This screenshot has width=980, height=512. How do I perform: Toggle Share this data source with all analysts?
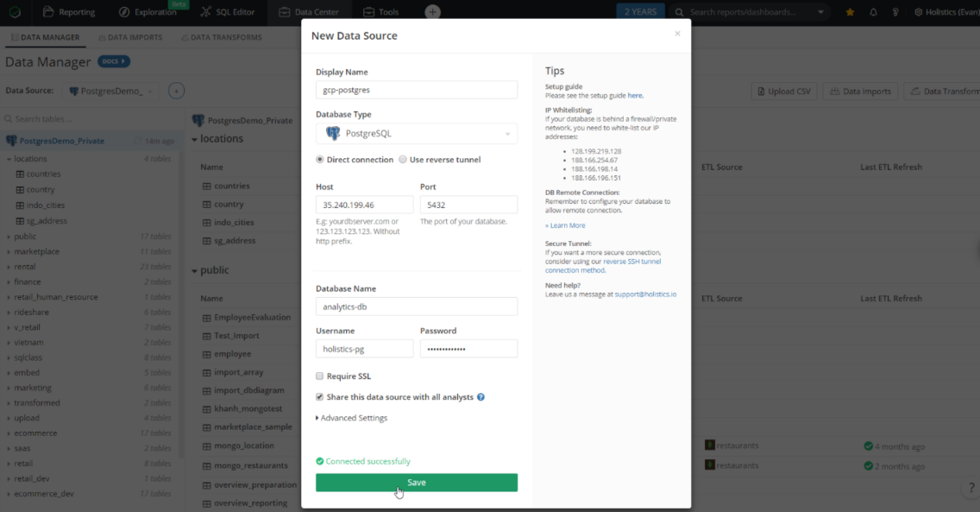319,396
